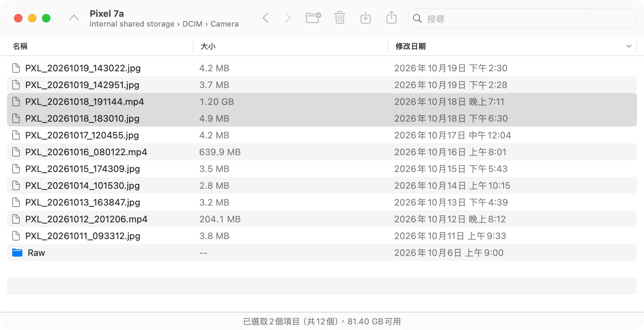
Task: Navigate forward with the right chevron
Action: click(x=288, y=18)
